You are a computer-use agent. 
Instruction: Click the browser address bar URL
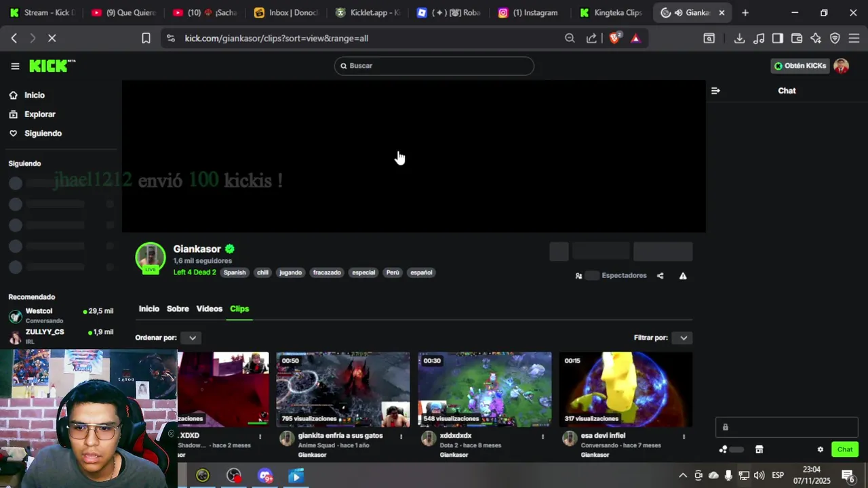(277, 39)
